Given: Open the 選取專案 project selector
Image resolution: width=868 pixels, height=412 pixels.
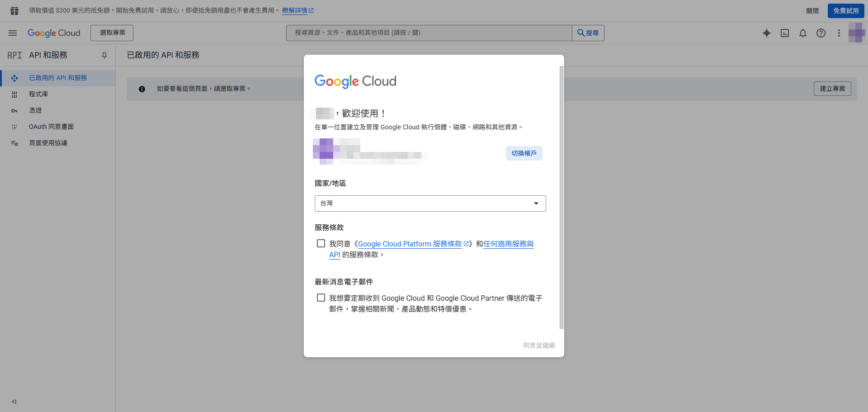Looking at the screenshot, I should (x=112, y=33).
